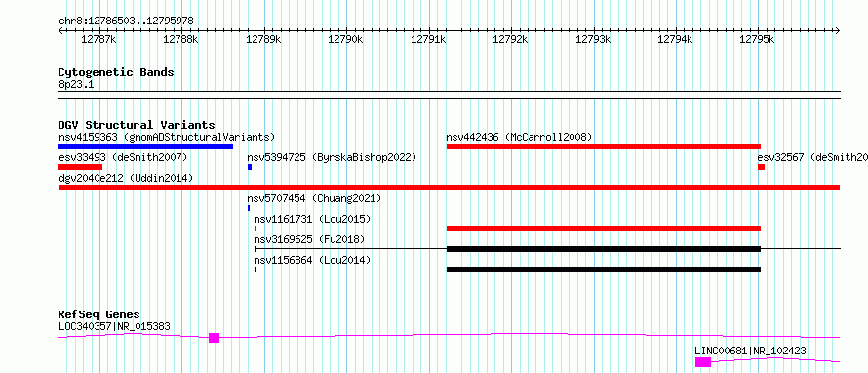The height and width of the screenshot is (373, 868).
Task: Click the nsv442436 McCarroll2008 red bar
Action: pos(604,146)
